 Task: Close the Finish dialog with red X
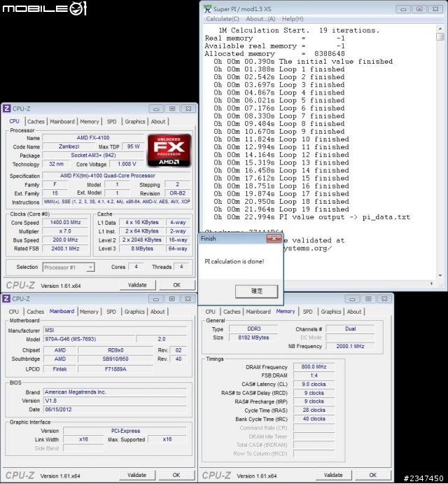point(274,238)
